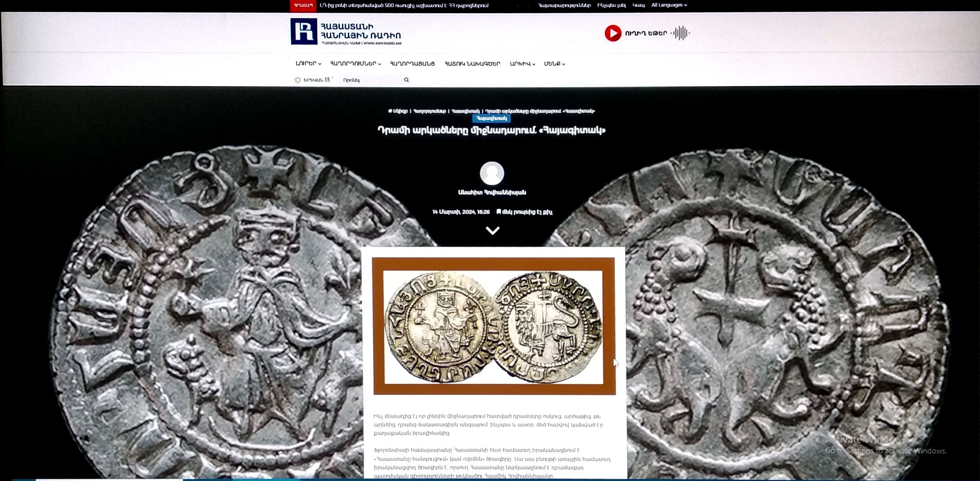Click the red ԳԼԽԱՎՈՐ breaking-news label
980x481 pixels.
click(x=303, y=5)
